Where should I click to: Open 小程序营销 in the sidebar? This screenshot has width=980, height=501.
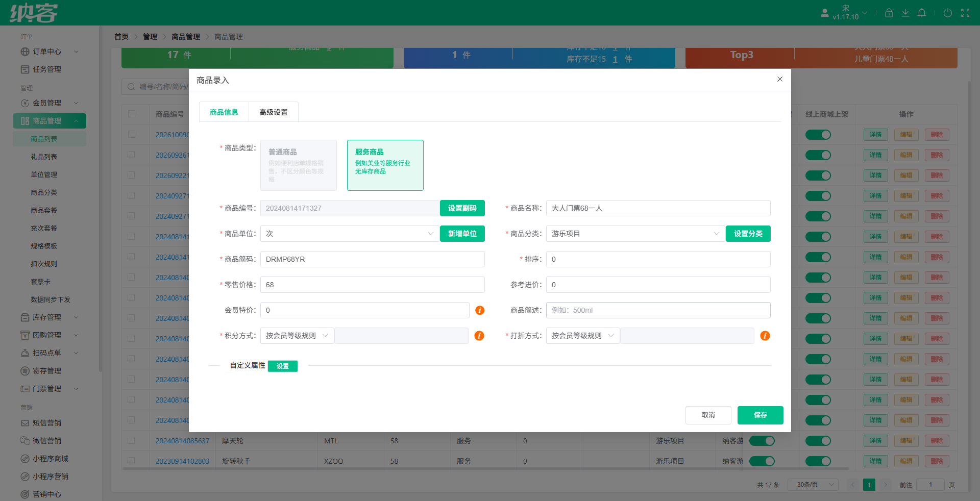(x=49, y=477)
